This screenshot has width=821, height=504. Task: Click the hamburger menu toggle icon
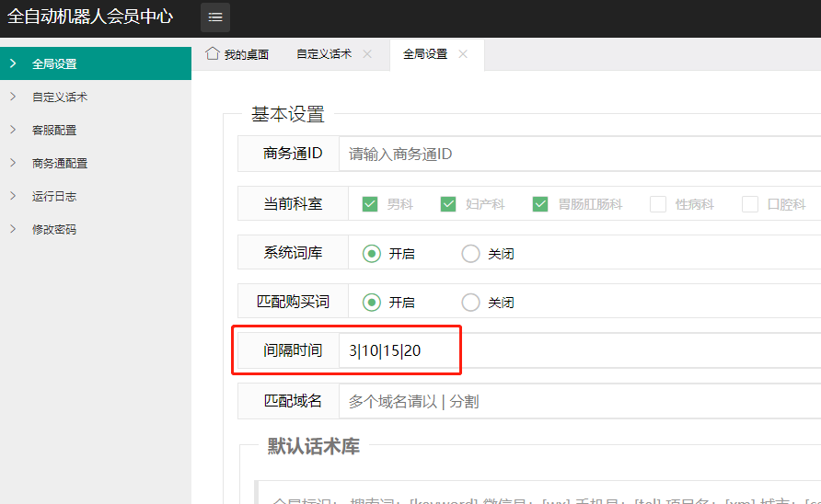click(x=214, y=17)
